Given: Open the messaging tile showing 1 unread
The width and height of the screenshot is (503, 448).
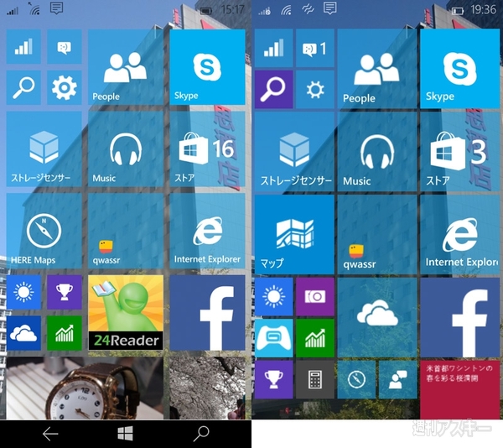Looking at the screenshot, I should coord(315,48).
